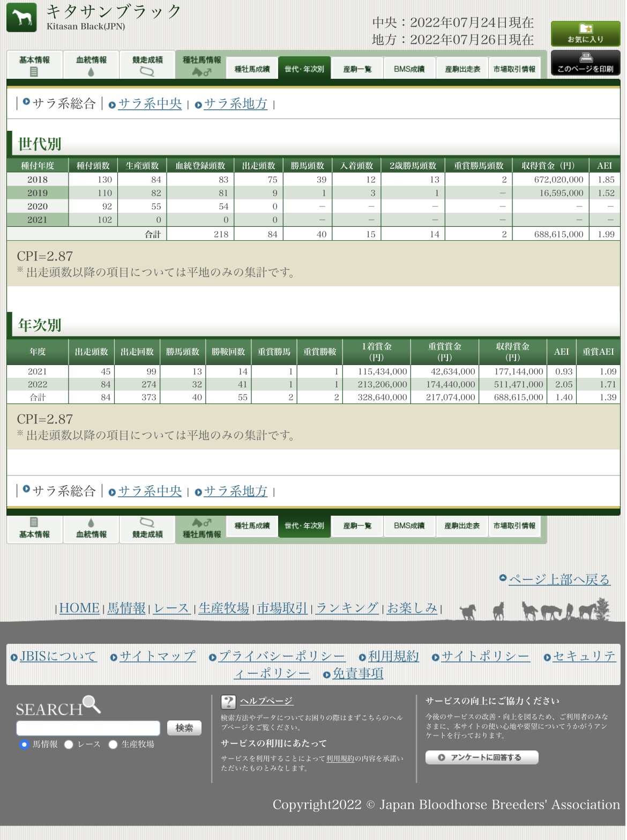
Task: Open JBISについて link
Action: point(58,656)
